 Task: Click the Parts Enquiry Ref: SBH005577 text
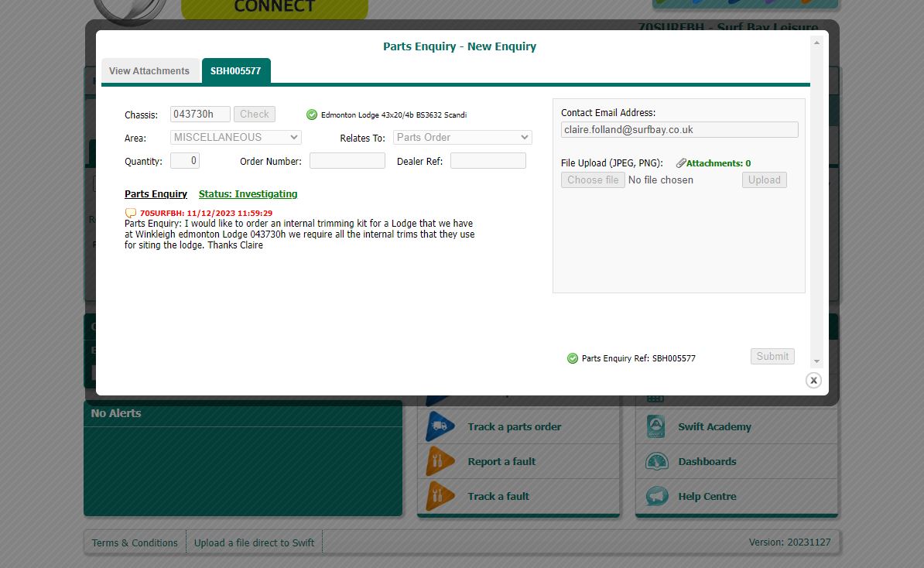pos(638,358)
